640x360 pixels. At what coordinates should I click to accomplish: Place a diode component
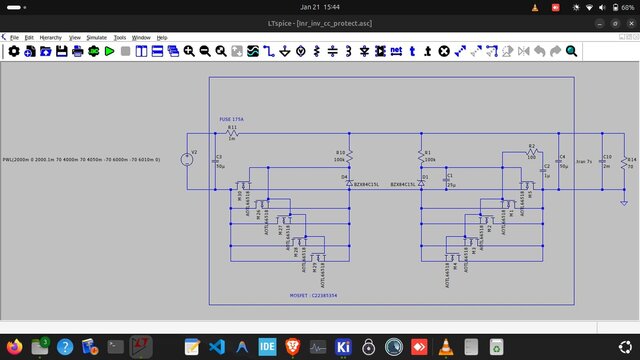coord(364,51)
